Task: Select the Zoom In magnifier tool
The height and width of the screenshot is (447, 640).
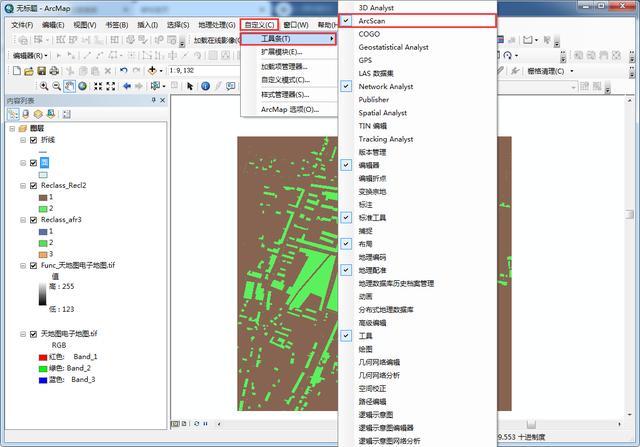Action: [44, 86]
